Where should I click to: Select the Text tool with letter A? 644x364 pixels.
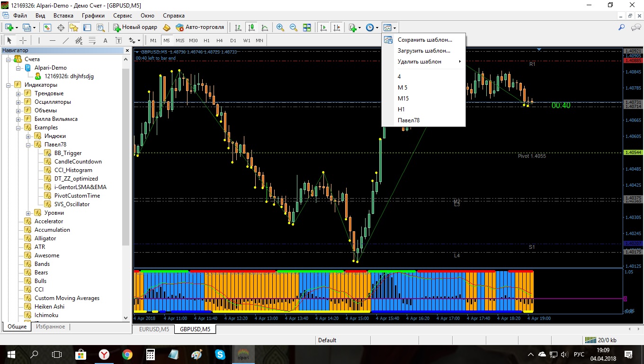pyautogui.click(x=105, y=40)
